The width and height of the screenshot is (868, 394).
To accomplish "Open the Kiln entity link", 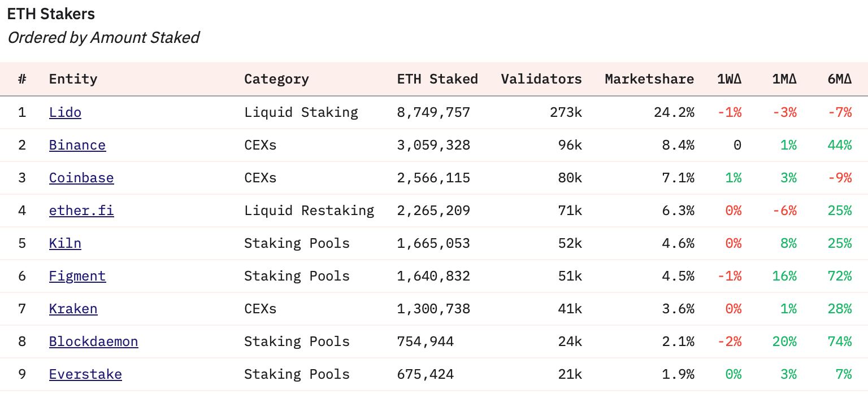I will tap(65, 243).
